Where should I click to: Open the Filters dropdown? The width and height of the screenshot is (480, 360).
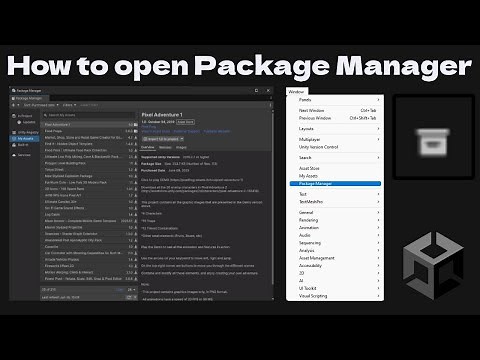click(x=69, y=105)
